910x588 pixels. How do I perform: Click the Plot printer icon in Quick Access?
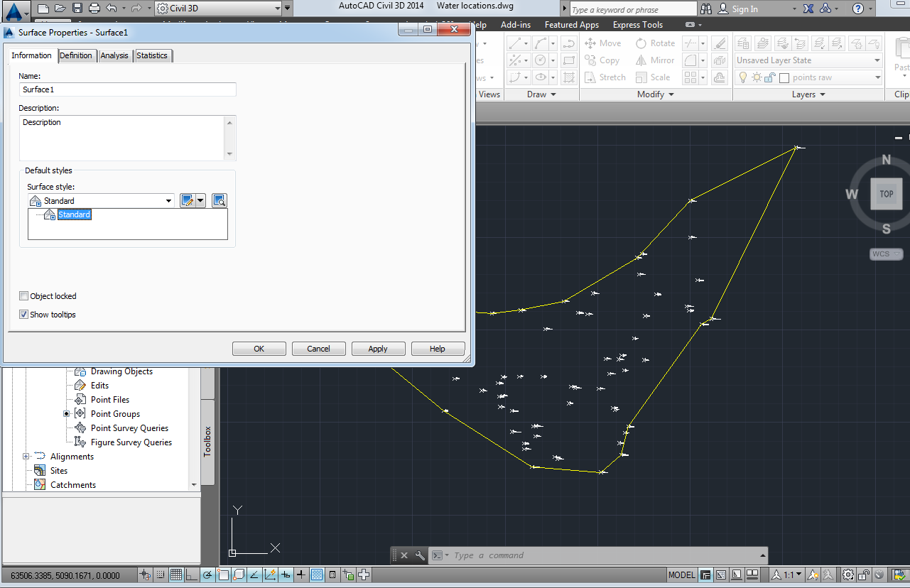94,9
